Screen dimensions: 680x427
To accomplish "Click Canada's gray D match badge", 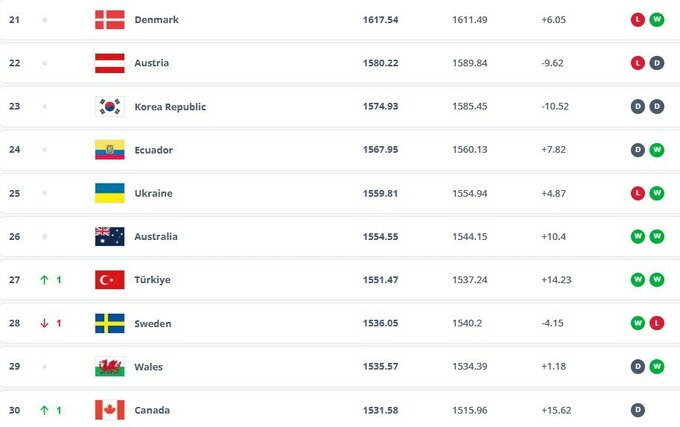I will [x=637, y=410].
